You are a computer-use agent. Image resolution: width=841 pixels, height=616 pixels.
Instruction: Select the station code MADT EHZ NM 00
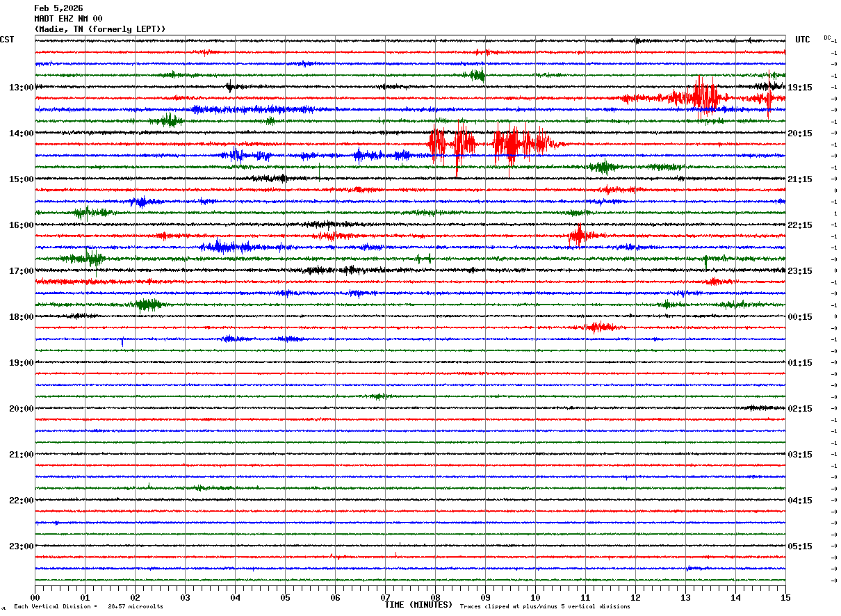coord(68,19)
